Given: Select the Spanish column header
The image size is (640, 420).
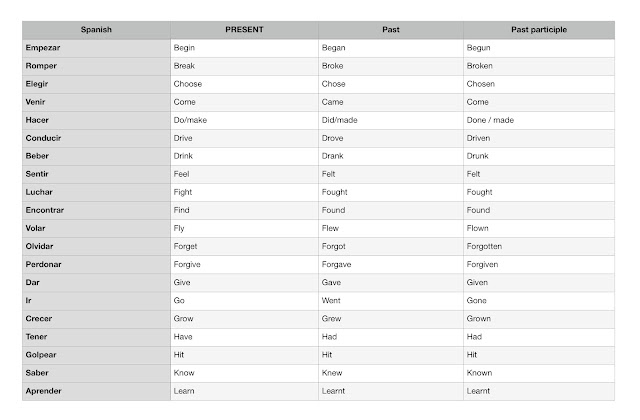Looking at the screenshot, I should click(x=96, y=30).
